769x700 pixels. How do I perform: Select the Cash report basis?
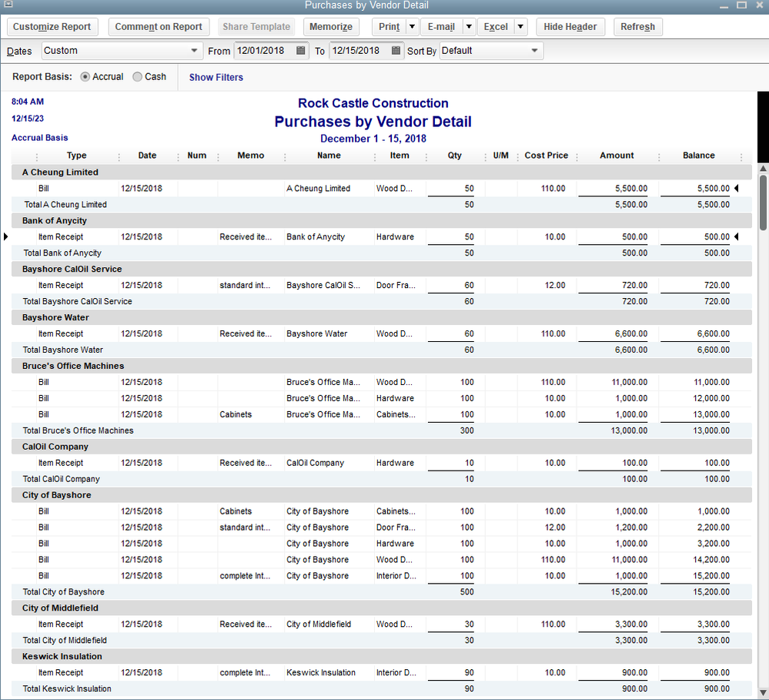coord(138,77)
